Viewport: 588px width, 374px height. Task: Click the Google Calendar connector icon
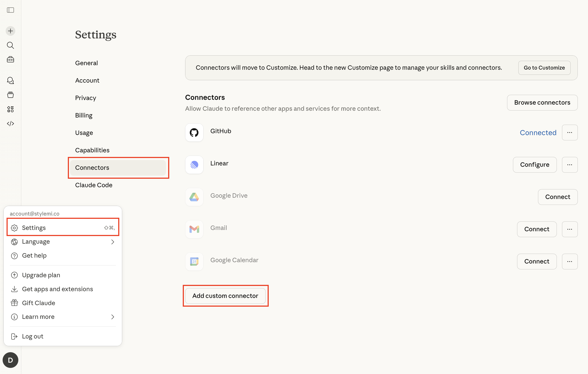coord(194,261)
